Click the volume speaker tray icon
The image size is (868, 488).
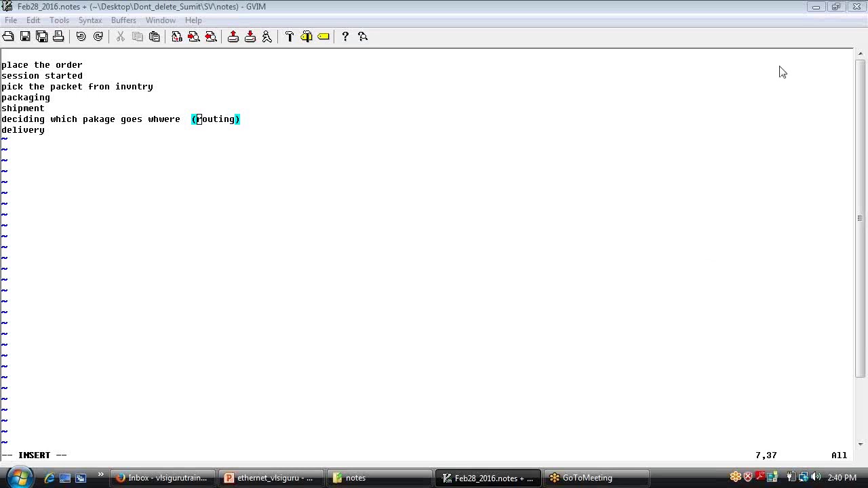pyautogui.click(x=816, y=477)
